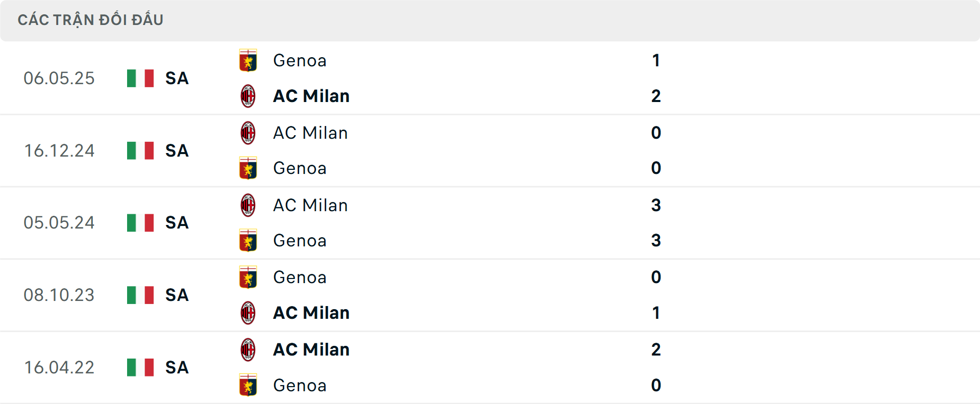Screen dimensions: 980x404
Task: Open the SA competition label for 06.05.25
Action: click(176, 79)
